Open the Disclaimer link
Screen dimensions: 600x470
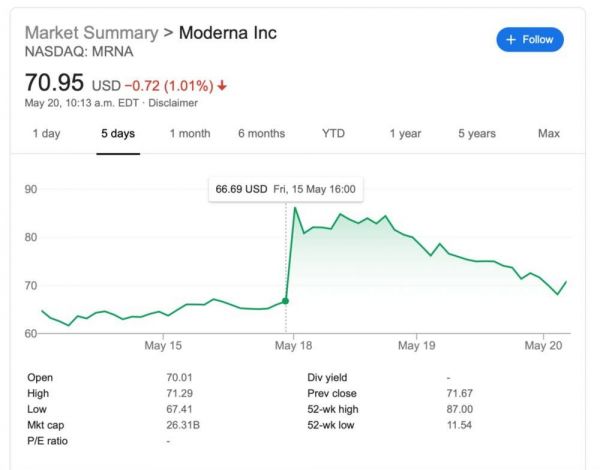(174, 103)
